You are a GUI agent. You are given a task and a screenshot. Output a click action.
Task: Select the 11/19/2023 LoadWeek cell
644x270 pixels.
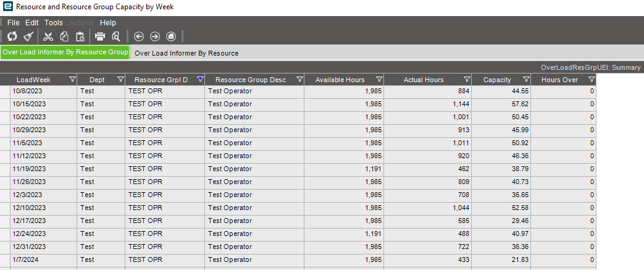click(x=29, y=169)
